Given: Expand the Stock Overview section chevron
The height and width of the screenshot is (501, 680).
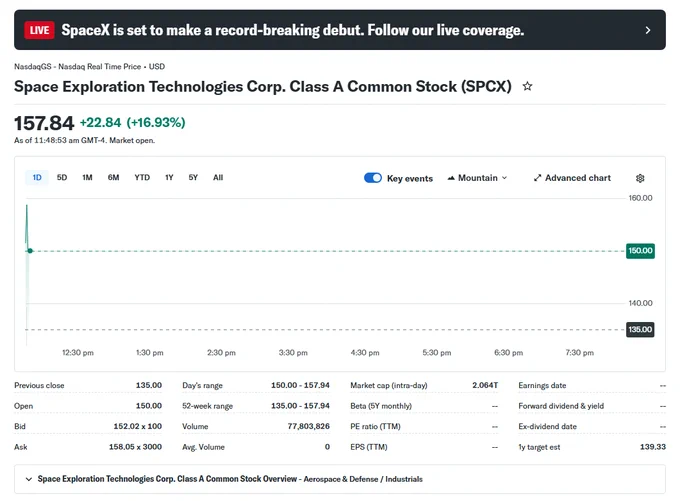Looking at the screenshot, I should (29, 479).
